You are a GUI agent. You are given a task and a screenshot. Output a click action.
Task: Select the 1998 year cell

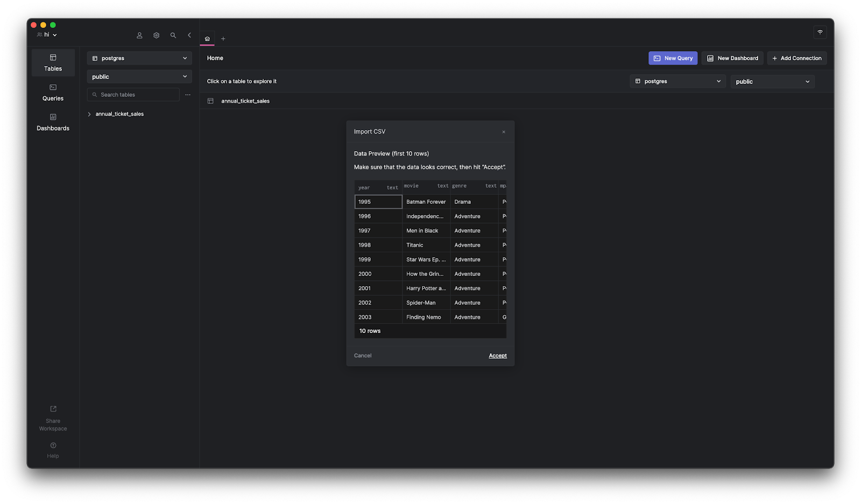378,245
